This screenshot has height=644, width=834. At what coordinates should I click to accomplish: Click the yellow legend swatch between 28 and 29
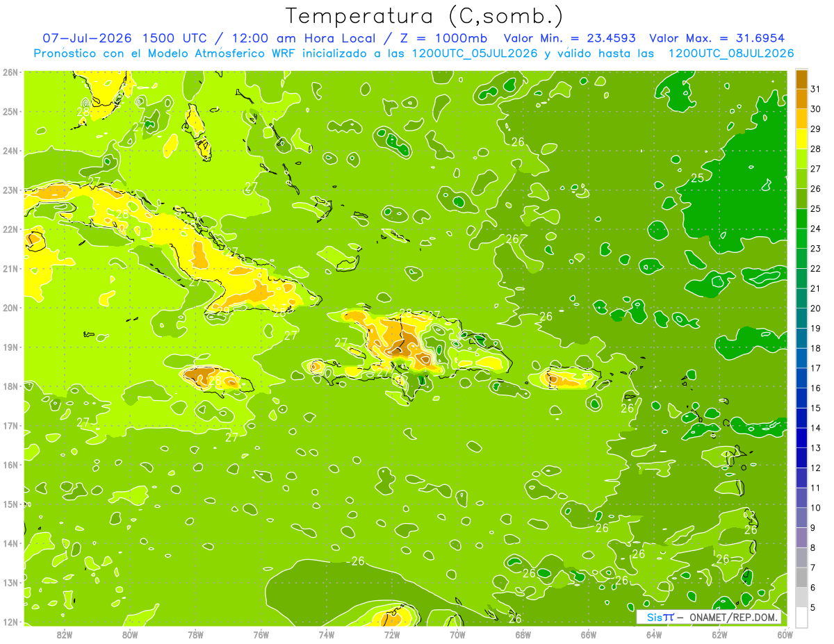[801, 139]
